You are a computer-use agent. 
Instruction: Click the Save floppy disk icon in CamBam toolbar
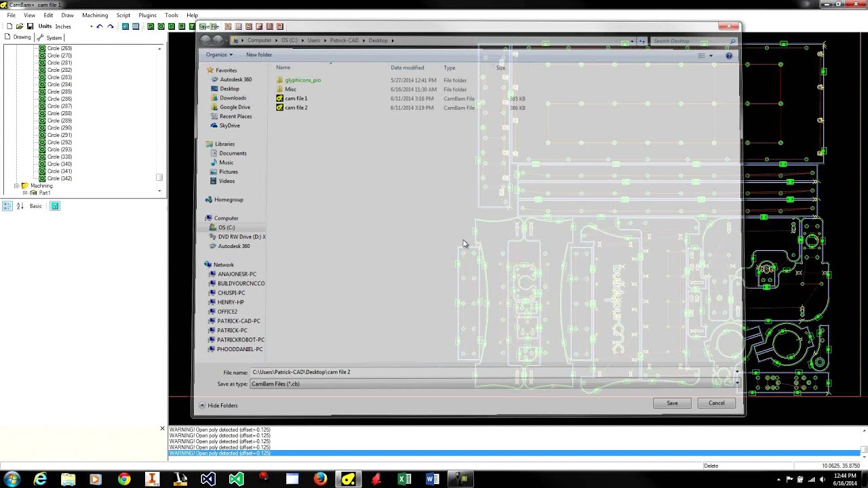coord(30,26)
